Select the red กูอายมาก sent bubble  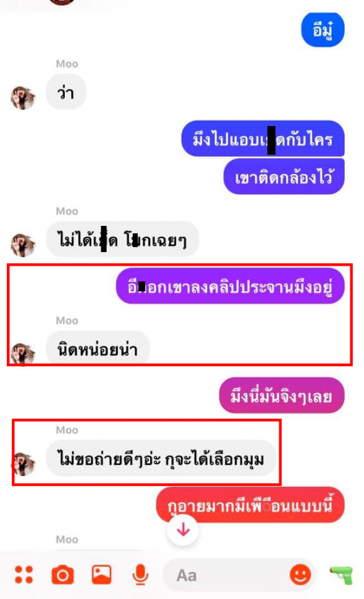click(250, 505)
